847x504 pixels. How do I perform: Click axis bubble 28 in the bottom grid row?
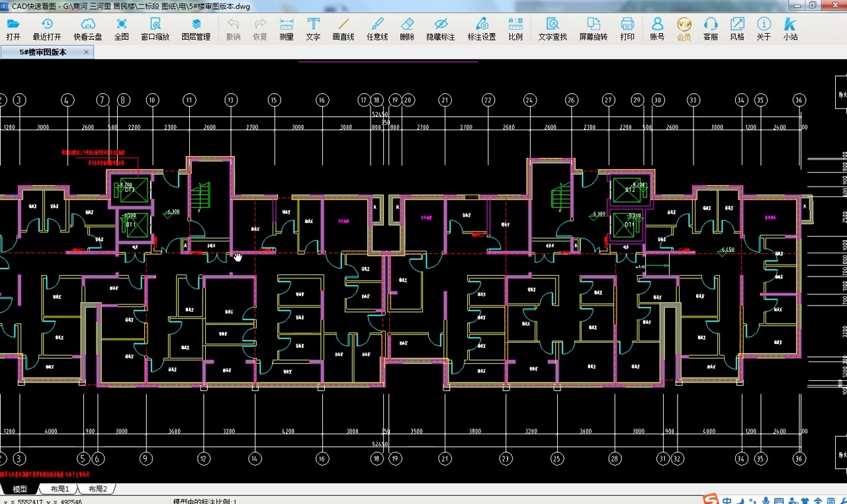[615, 458]
